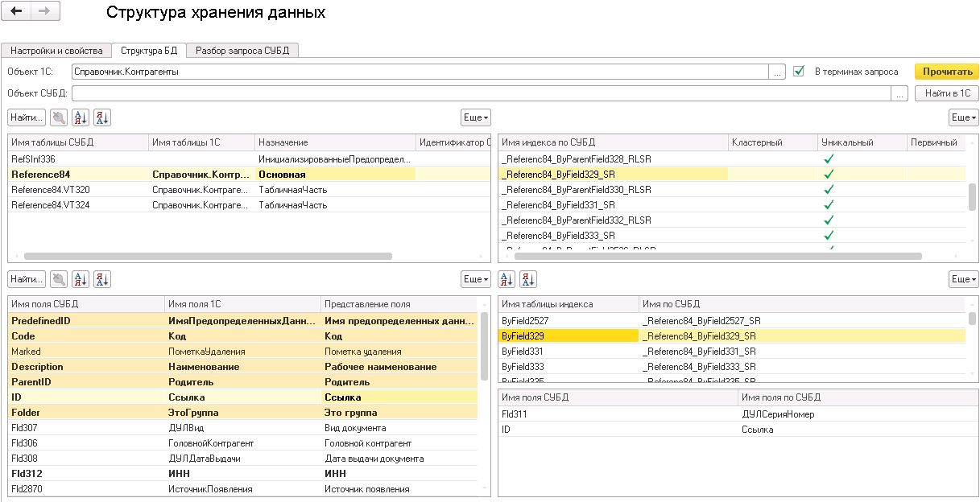Cancel search in the DBMS fields list
980x502 pixels.
pyautogui.click(x=59, y=279)
